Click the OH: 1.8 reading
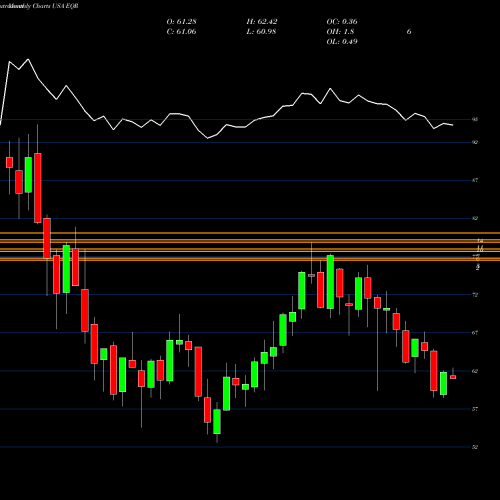The image size is (500, 500). click(x=340, y=32)
